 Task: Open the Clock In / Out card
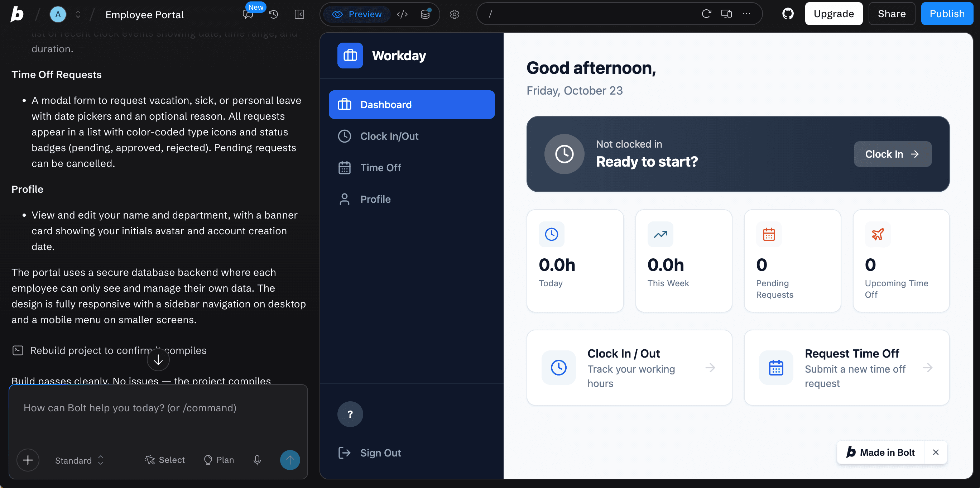tap(629, 368)
